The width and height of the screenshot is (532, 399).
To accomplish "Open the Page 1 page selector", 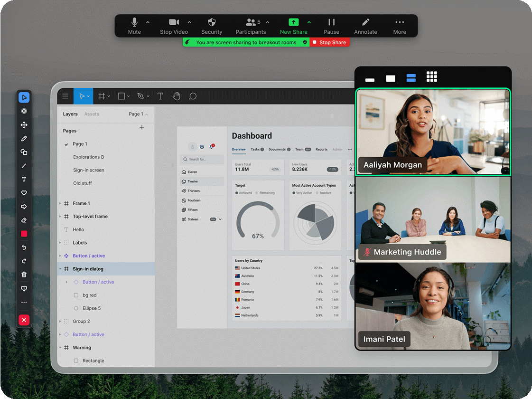I will [x=137, y=114].
